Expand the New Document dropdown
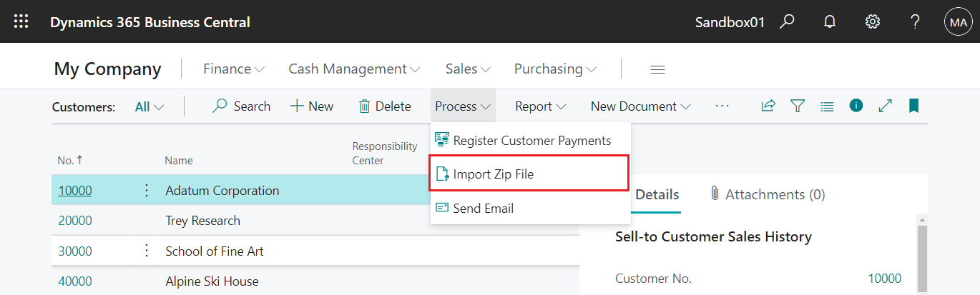 641,106
